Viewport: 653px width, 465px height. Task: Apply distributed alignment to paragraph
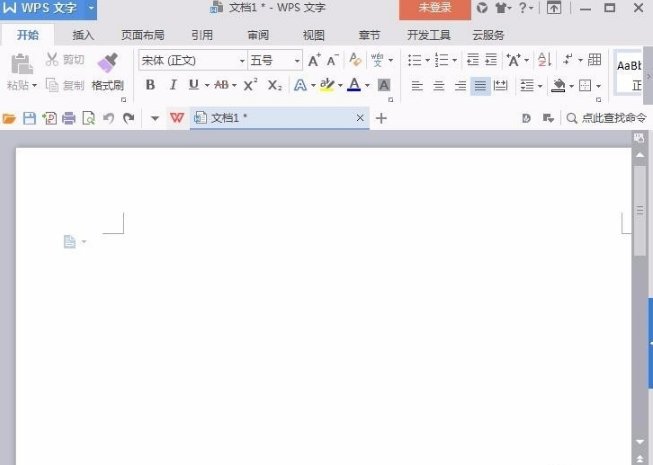(x=500, y=85)
